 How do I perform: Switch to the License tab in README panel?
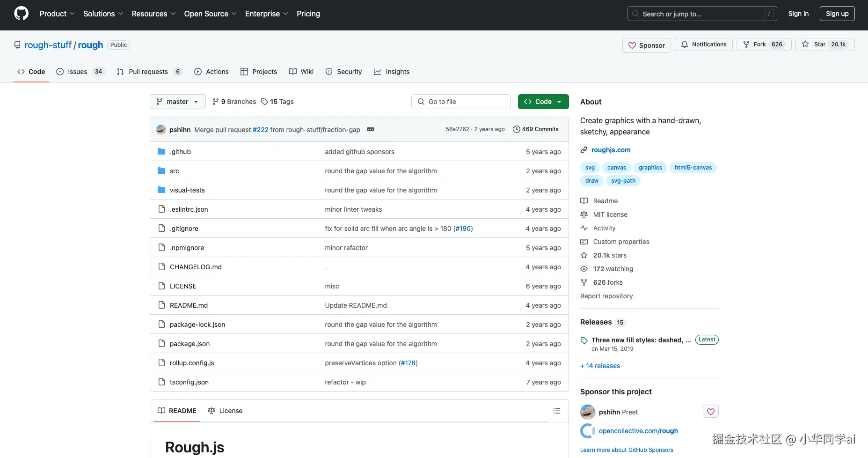225,411
